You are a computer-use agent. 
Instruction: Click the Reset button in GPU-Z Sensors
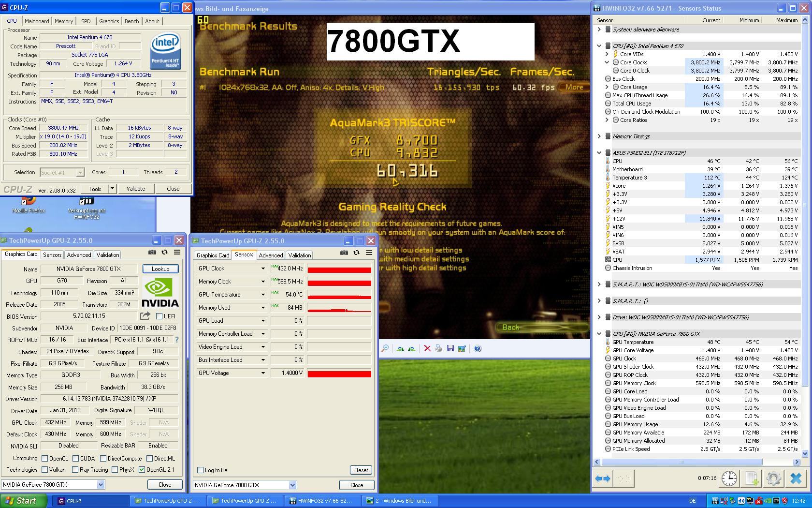point(361,470)
